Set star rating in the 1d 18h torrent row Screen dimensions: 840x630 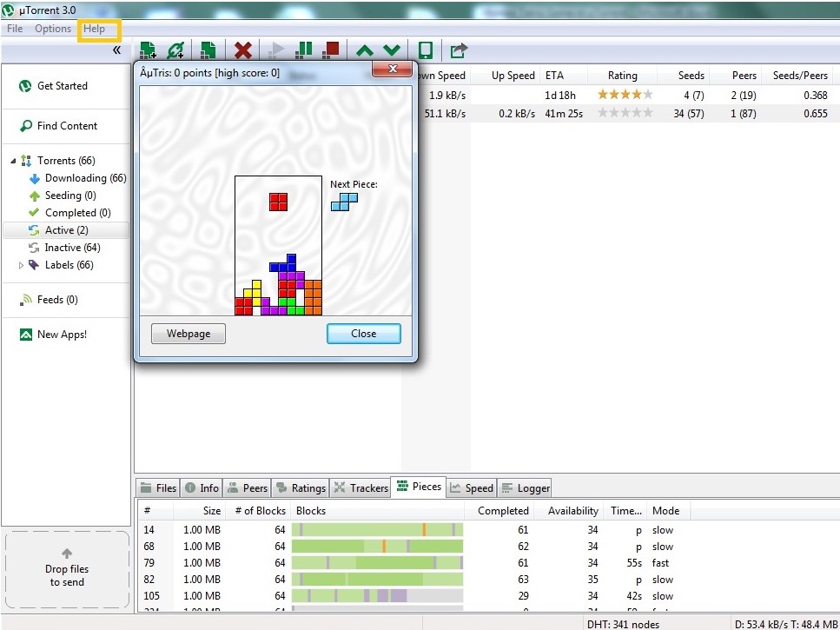tap(625, 95)
